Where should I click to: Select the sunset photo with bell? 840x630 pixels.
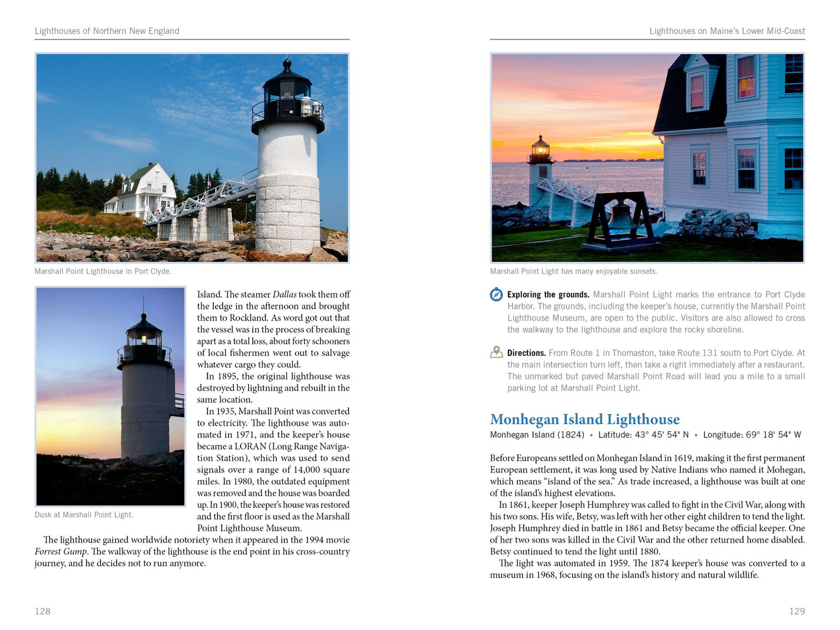[648, 158]
